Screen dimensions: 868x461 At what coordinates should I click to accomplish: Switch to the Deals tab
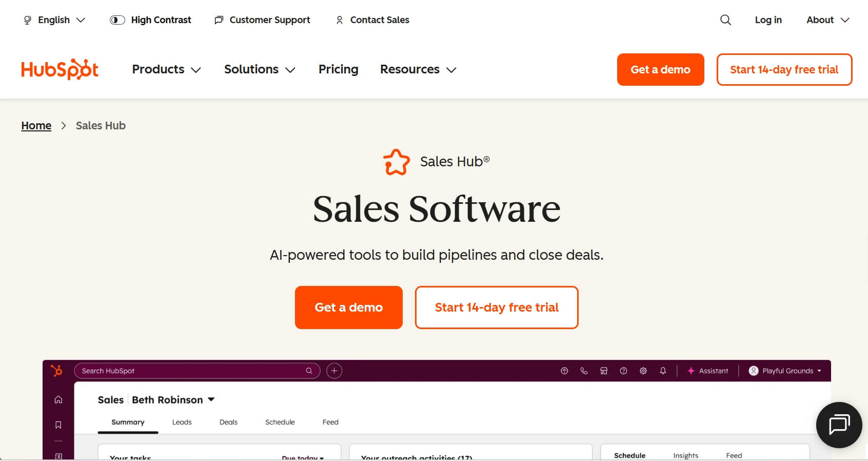click(229, 422)
